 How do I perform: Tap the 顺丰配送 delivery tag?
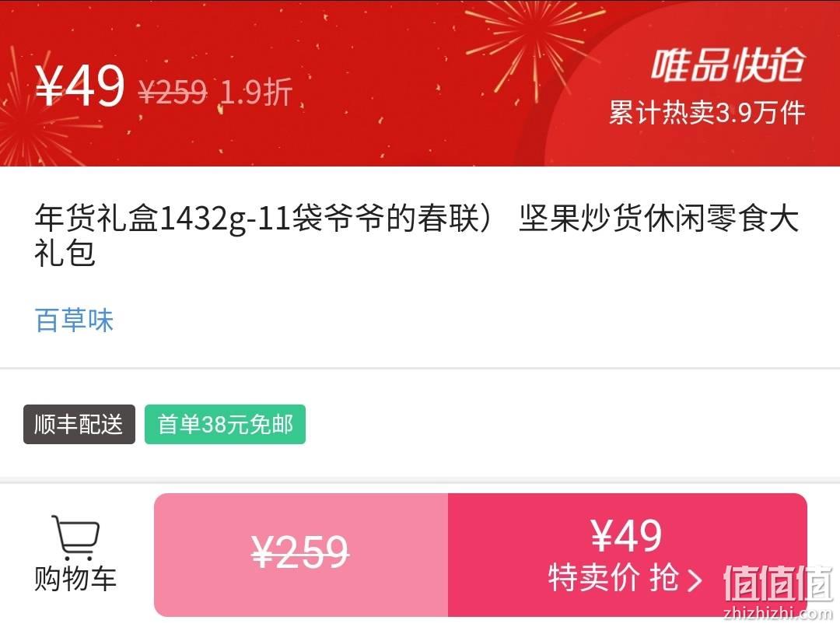[79, 425]
